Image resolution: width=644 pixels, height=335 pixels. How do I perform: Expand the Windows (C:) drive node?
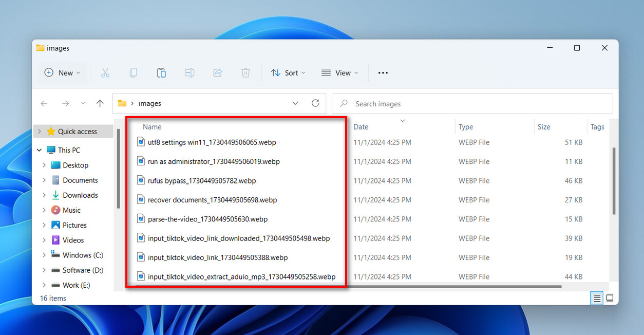[44, 255]
